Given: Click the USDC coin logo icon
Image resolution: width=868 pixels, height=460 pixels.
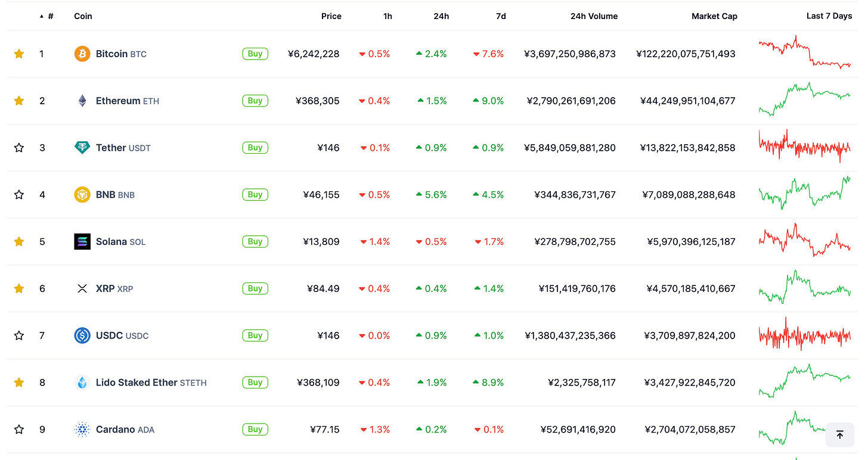Looking at the screenshot, I should tap(82, 335).
